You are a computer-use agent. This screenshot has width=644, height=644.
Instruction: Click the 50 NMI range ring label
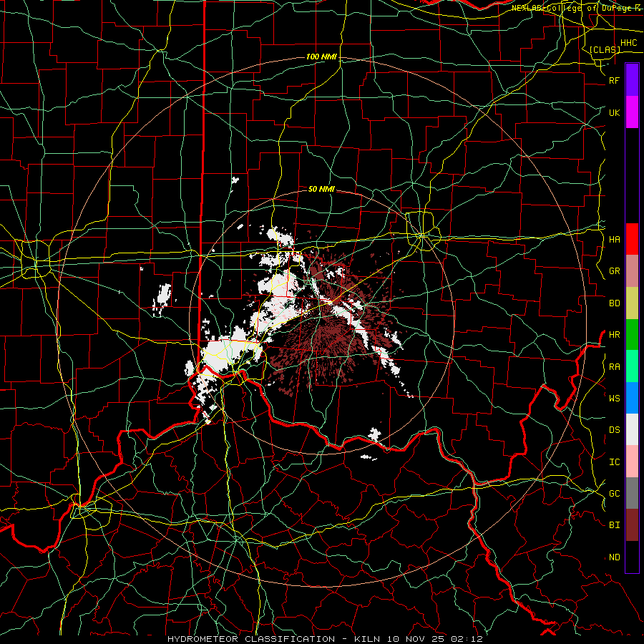click(321, 189)
